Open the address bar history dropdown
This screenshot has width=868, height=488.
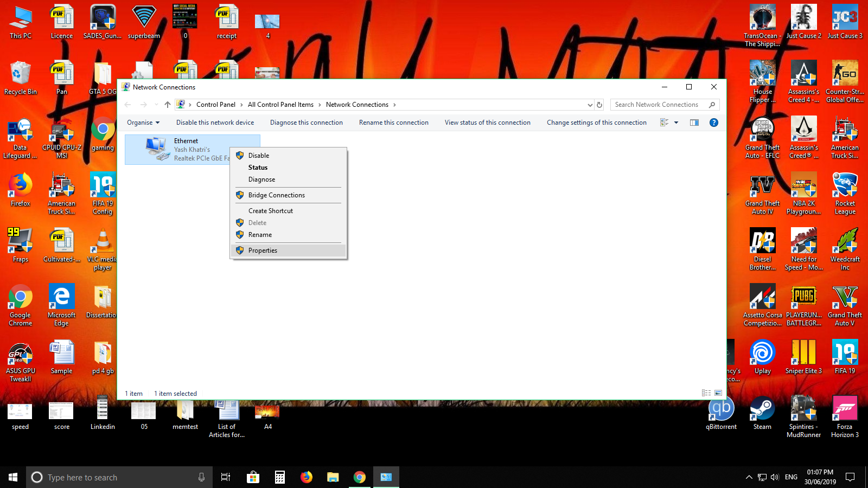[590, 104]
